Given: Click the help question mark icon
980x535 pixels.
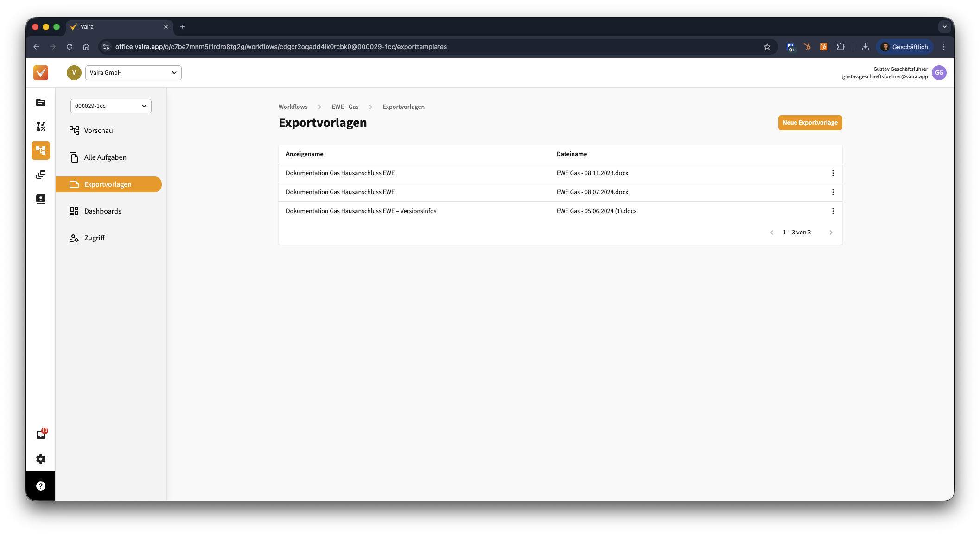Looking at the screenshot, I should pyautogui.click(x=41, y=486).
